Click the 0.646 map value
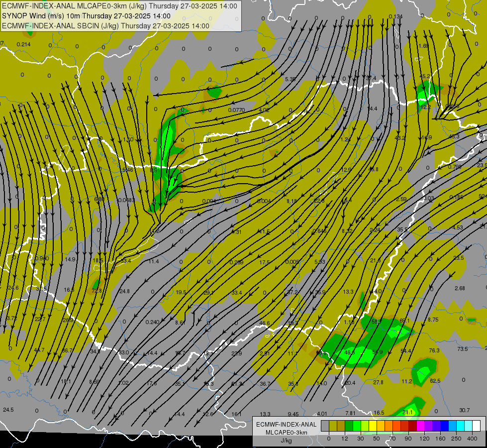 [x=319, y=231]
